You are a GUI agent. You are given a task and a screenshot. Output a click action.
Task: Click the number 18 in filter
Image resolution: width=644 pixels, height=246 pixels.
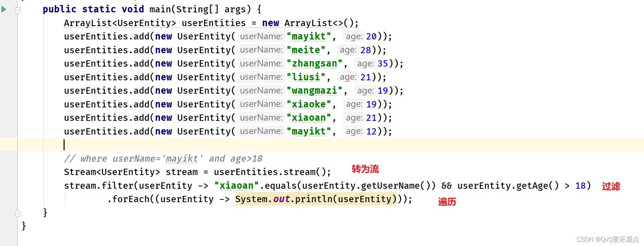(580, 185)
